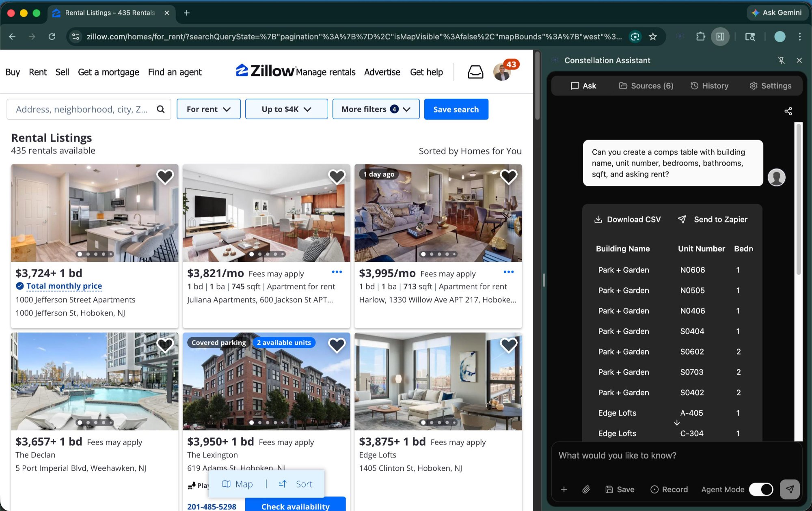Expand the For rent dropdown
The width and height of the screenshot is (812, 511).
coord(209,109)
